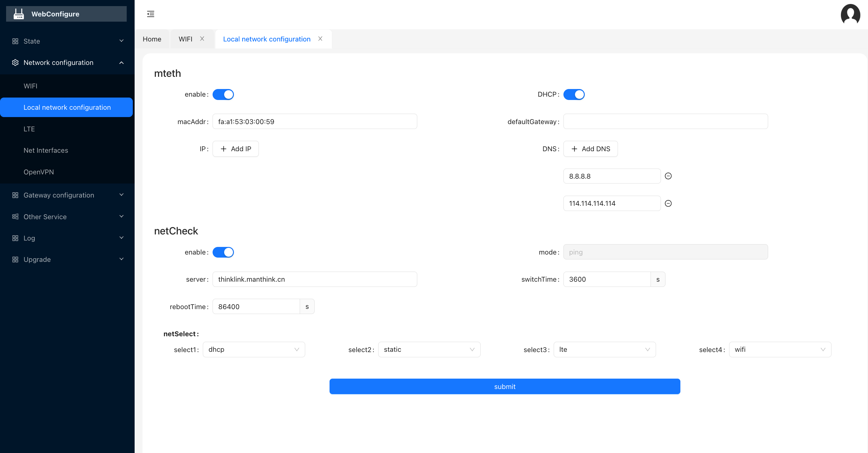Click the Other Service icon in sidebar
Viewport: 868px width, 453px height.
[15, 216]
